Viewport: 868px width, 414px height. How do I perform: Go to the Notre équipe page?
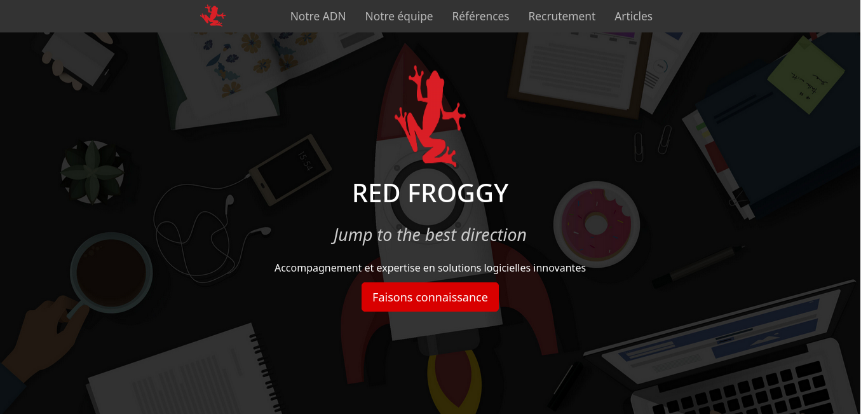[399, 17]
